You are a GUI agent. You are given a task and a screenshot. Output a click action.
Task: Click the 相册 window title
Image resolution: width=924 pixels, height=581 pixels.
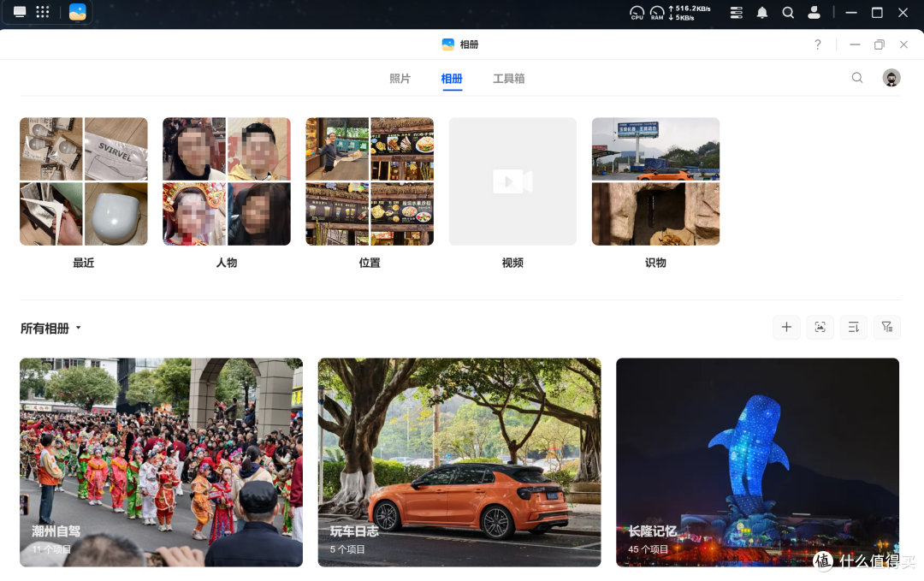click(x=469, y=44)
